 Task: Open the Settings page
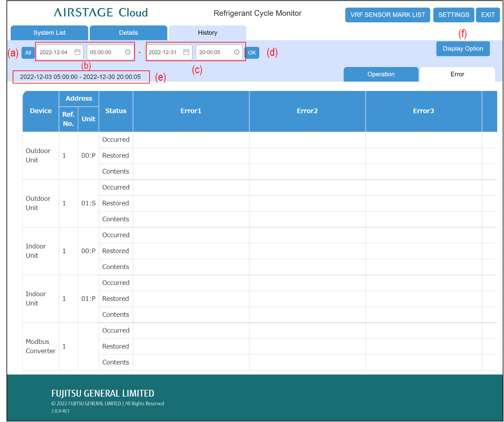(453, 15)
